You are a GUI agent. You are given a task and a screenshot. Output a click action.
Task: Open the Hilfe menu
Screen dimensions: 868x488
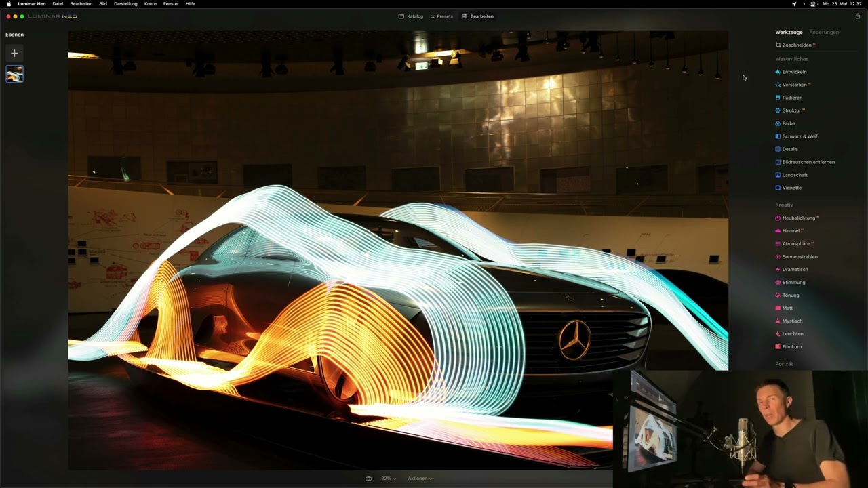point(191,4)
